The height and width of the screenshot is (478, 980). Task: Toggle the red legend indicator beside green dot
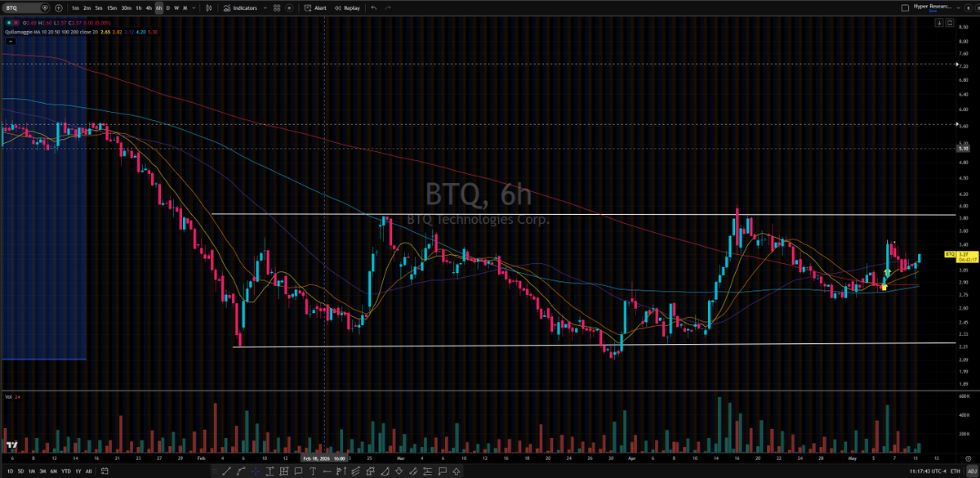(x=16, y=22)
